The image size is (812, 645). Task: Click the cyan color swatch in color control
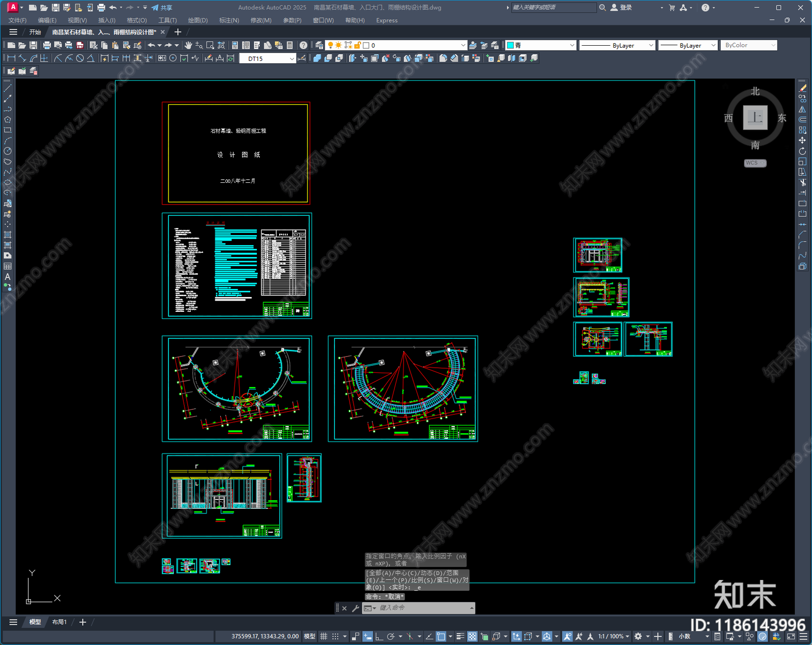511,45
